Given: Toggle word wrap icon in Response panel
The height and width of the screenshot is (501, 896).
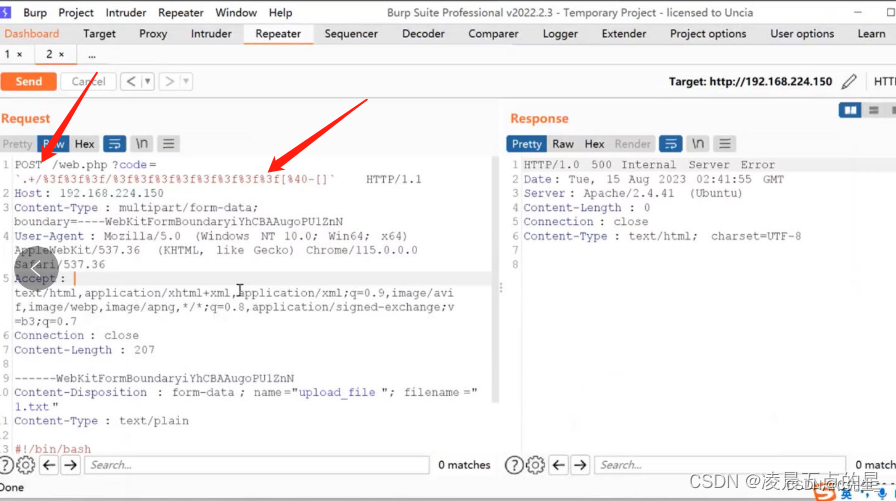Looking at the screenshot, I should tap(671, 144).
